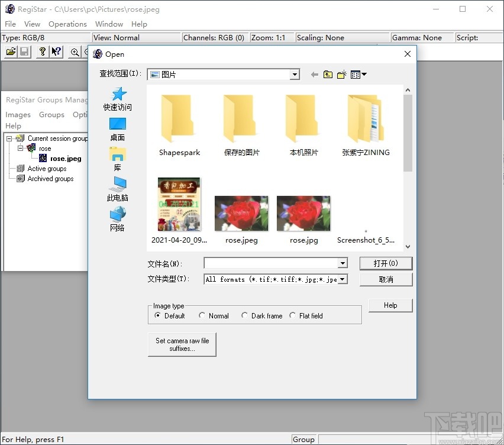This screenshot has width=504, height=445.
Task: Activate the context help arrow-question icon
Action: pos(56,51)
